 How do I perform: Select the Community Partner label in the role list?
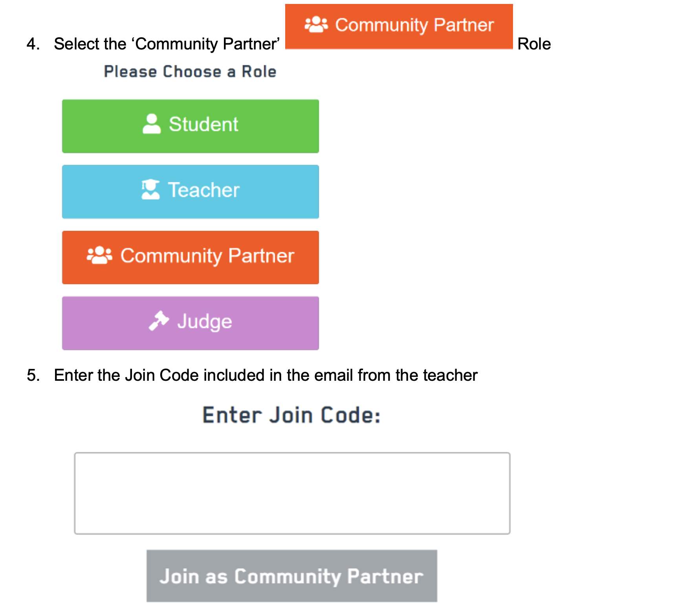[207, 256]
